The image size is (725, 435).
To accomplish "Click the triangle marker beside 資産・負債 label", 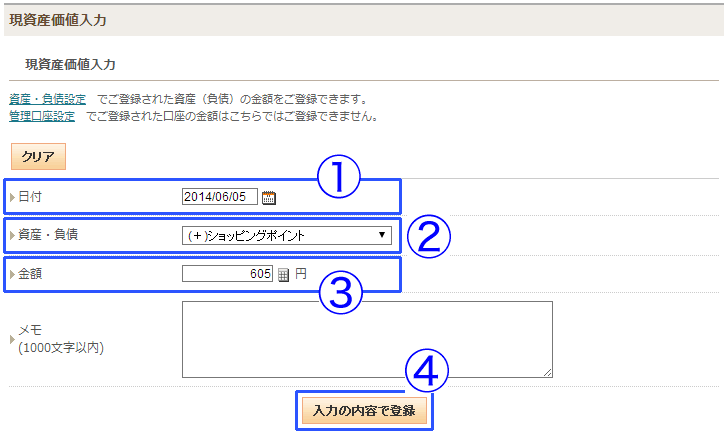I will [x=12, y=235].
